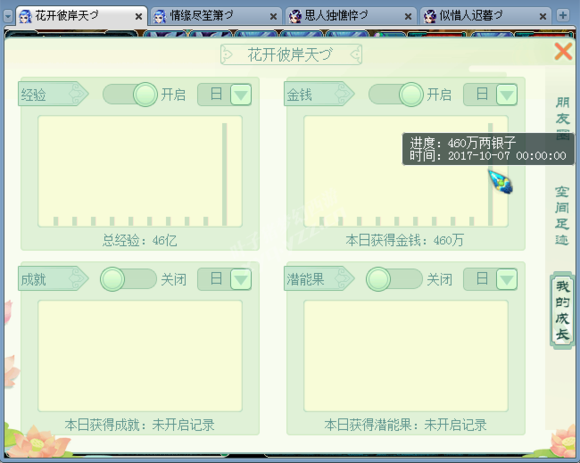Enable the 潜能果 recording switch
The width and height of the screenshot is (580, 463).
394,279
